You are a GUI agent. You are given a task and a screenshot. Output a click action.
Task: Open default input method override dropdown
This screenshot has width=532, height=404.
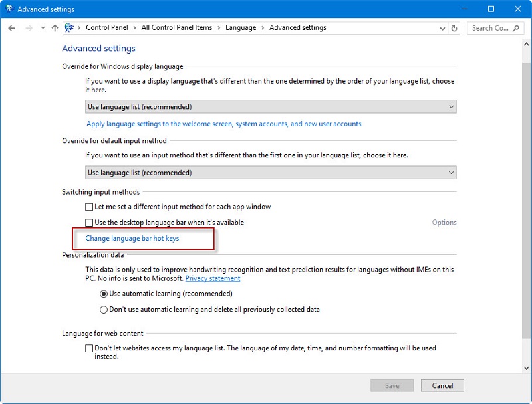coord(271,173)
